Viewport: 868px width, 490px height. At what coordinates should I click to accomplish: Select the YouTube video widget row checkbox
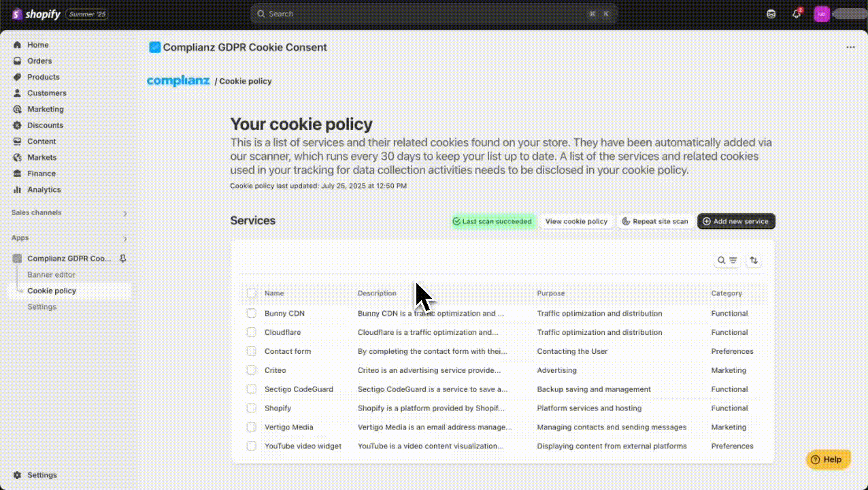pyautogui.click(x=252, y=446)
